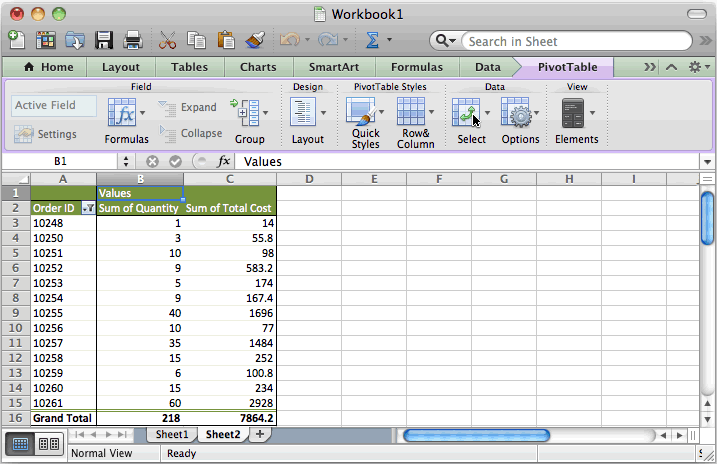Viewport: 717px width, 464px height.
Task: Click the Redo arrow icon
Action: 328,40
